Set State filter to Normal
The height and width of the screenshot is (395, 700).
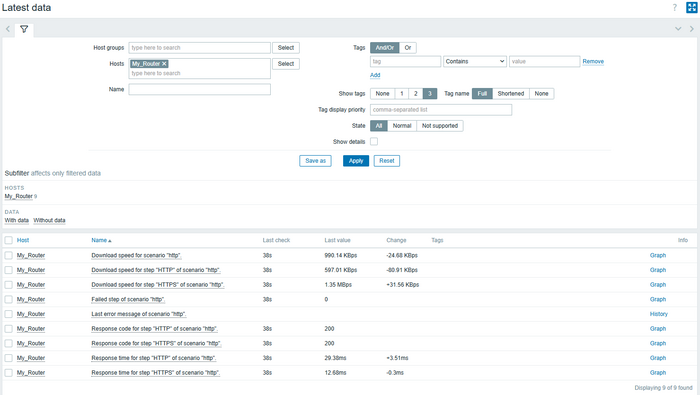[x=402, y=126]
